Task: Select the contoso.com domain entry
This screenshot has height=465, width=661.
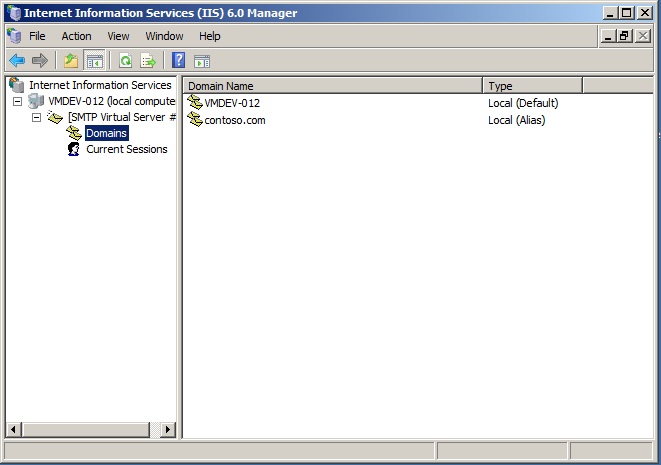Action: [235, 120]
